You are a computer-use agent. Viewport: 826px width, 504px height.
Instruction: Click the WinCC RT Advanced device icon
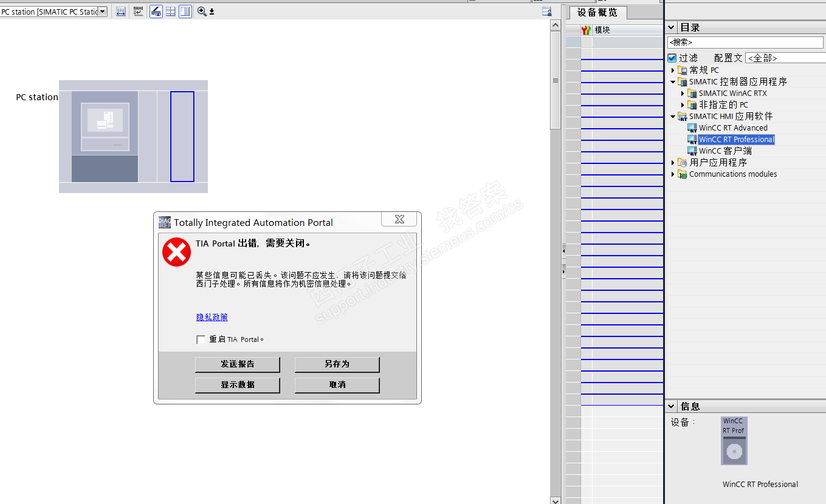[x=692, y=128]
